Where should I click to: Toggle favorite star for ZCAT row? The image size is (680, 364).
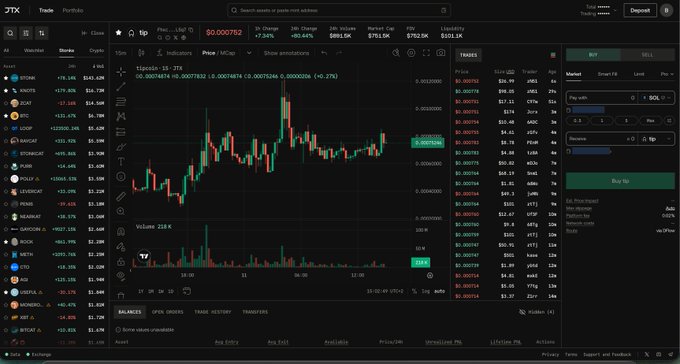point(6,103)
